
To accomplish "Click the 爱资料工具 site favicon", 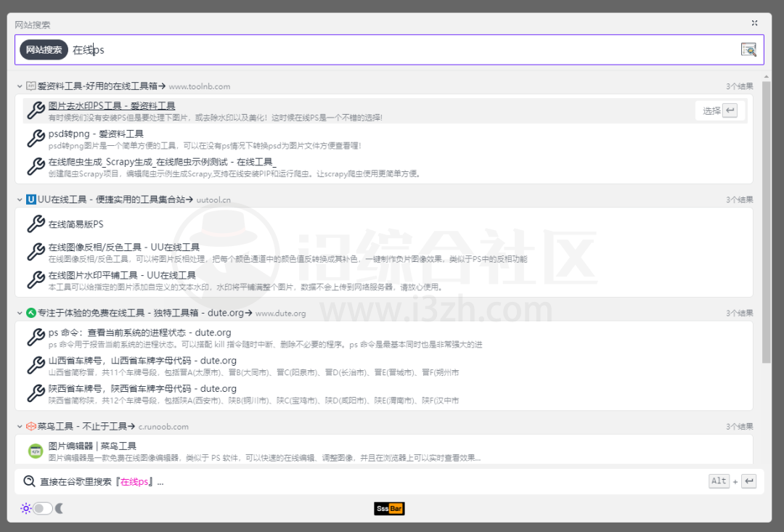I will 31,86.
